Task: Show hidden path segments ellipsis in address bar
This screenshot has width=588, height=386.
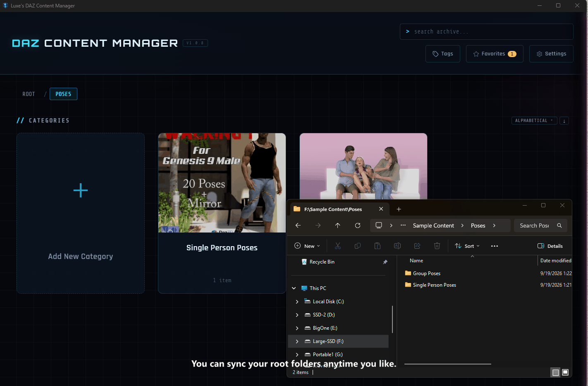Action: point(403,225)
